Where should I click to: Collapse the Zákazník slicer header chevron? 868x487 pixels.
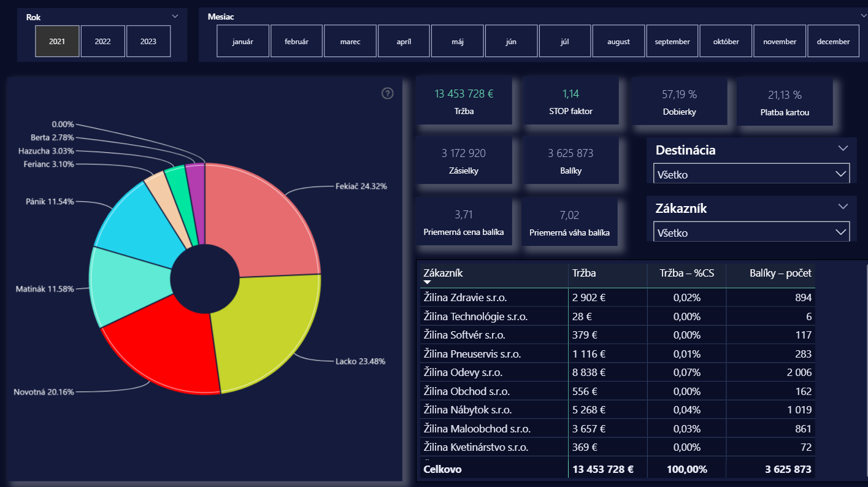pos(843,207)
